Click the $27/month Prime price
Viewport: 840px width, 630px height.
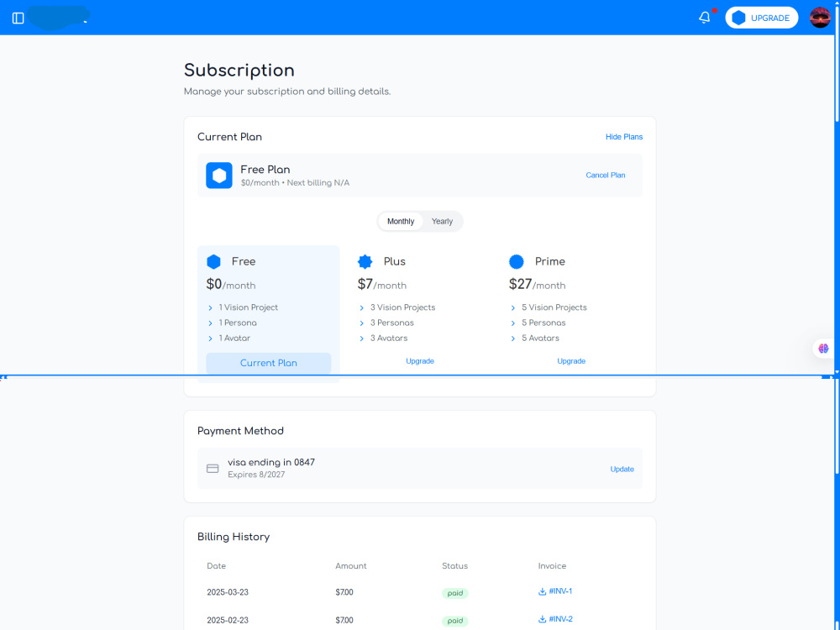pyautogui.click(x=538, y=285)
